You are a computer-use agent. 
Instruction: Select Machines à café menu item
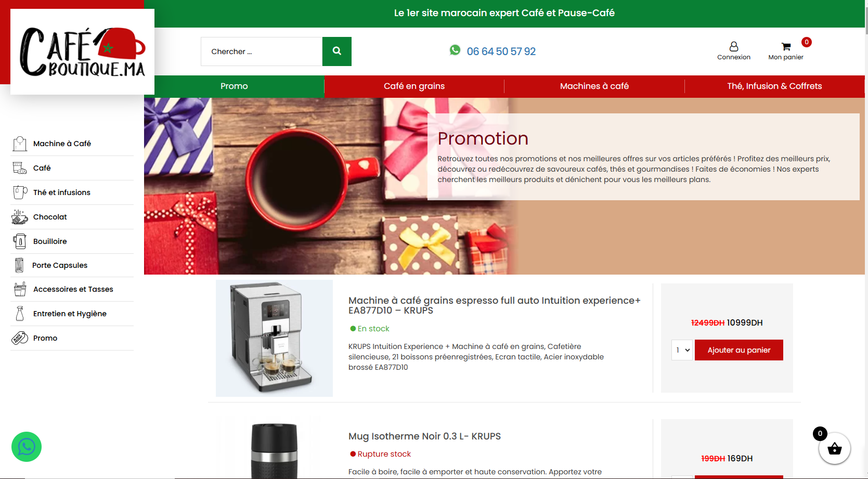coord(594,86)
